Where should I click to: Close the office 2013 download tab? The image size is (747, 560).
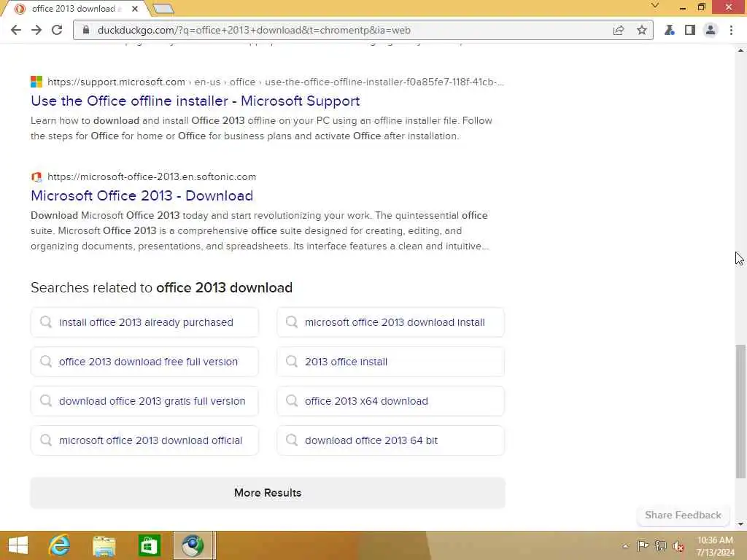[x=135, y=9]
